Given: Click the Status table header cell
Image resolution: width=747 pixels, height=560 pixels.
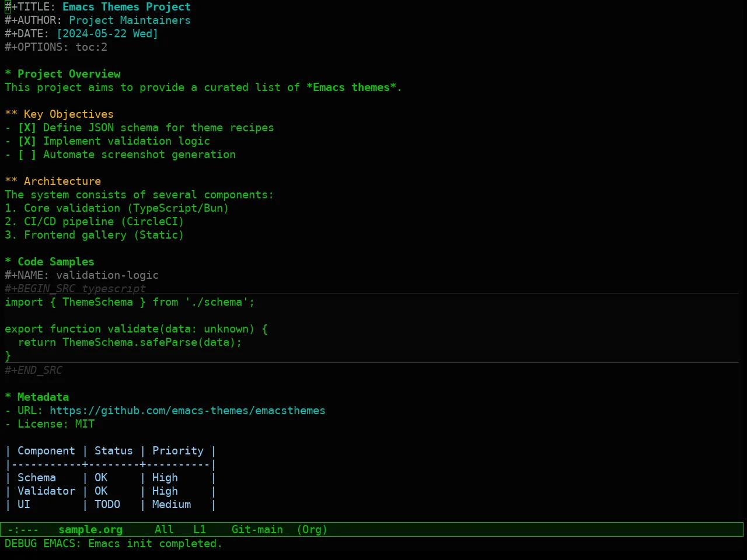Looking at the screenshot, I should [x=114, y=451].
